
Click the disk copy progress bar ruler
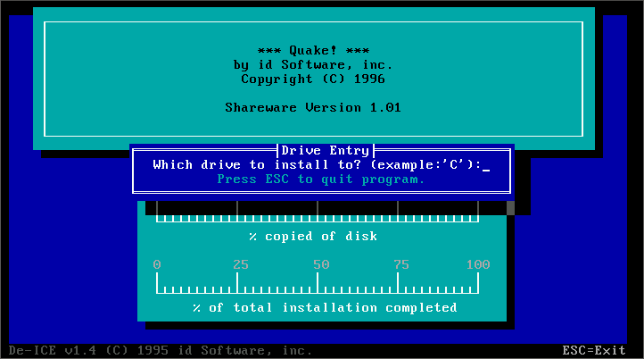point(318,213)
